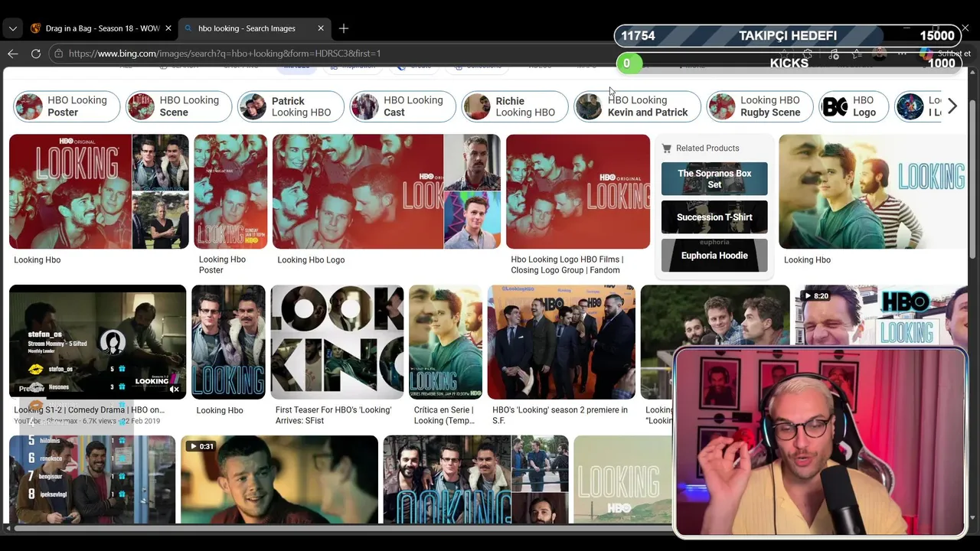This screenshot has width=980, height=551.
Task: Choose the Richie Looking HBO chip
Action: click(x=514, y=106)
